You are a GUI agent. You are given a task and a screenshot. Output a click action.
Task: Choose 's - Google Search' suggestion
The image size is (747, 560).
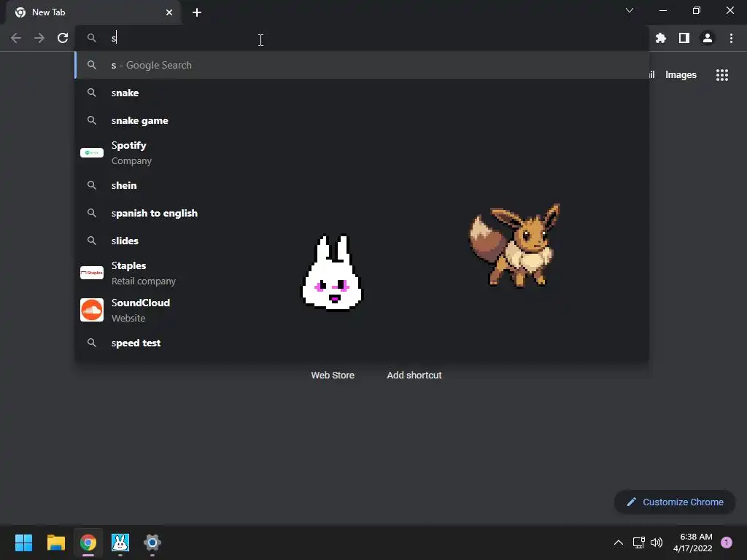coord(362,65)
